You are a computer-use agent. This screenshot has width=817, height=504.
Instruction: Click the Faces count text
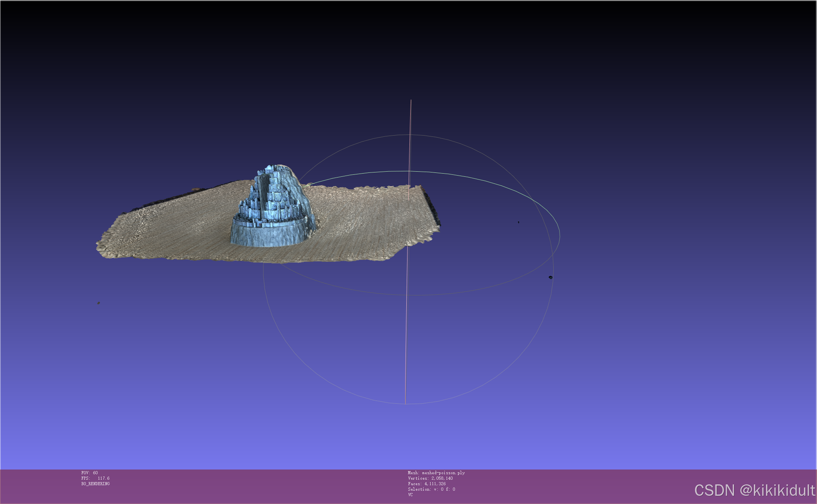click(x=427, y=484)
